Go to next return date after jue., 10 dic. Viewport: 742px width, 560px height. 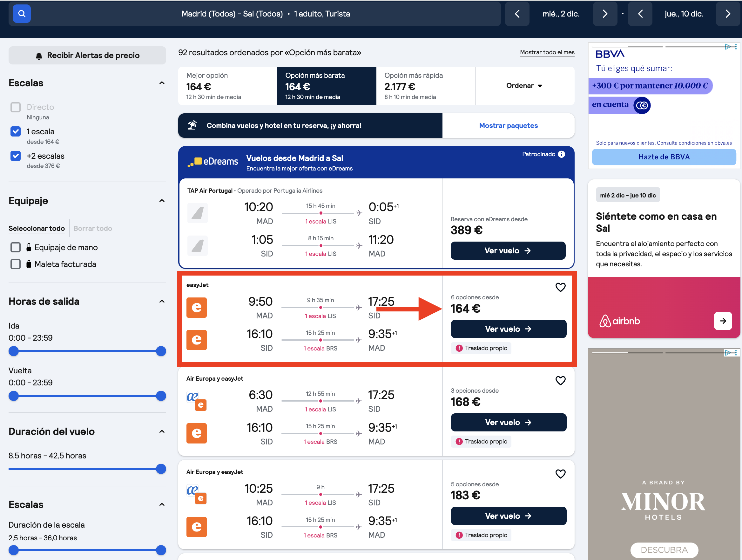728,14
